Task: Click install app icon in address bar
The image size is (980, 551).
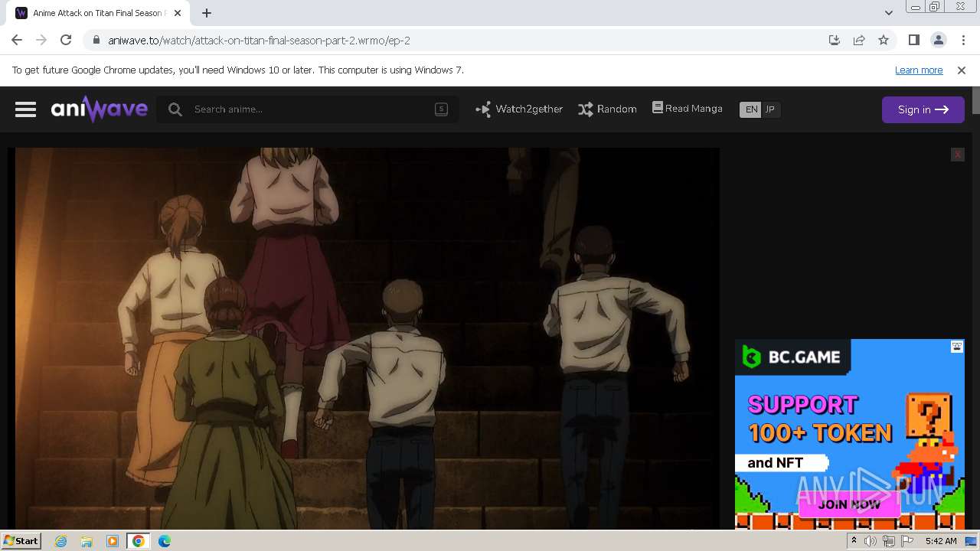Action: [835, 40]
